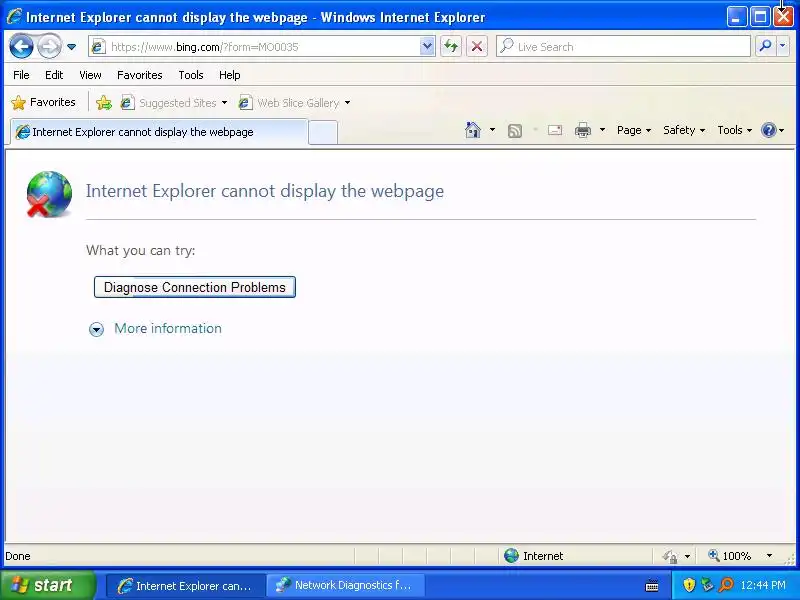This screenshot has width=800, height=600.
Task: Click the Search magnifier button
Action: [765, 47]
